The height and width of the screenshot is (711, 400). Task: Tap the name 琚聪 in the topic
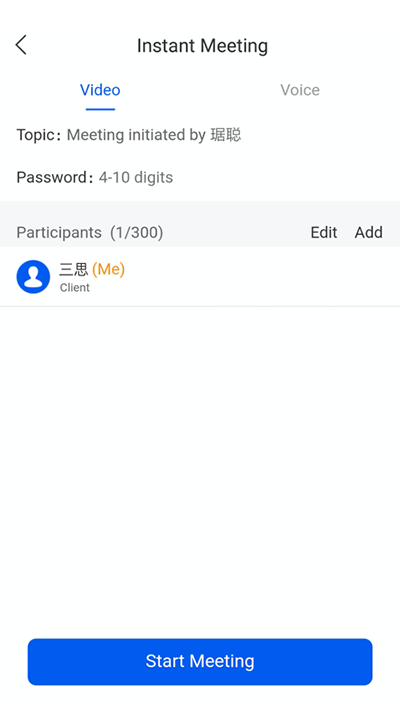pyautogui.click(x=225, y=135)
